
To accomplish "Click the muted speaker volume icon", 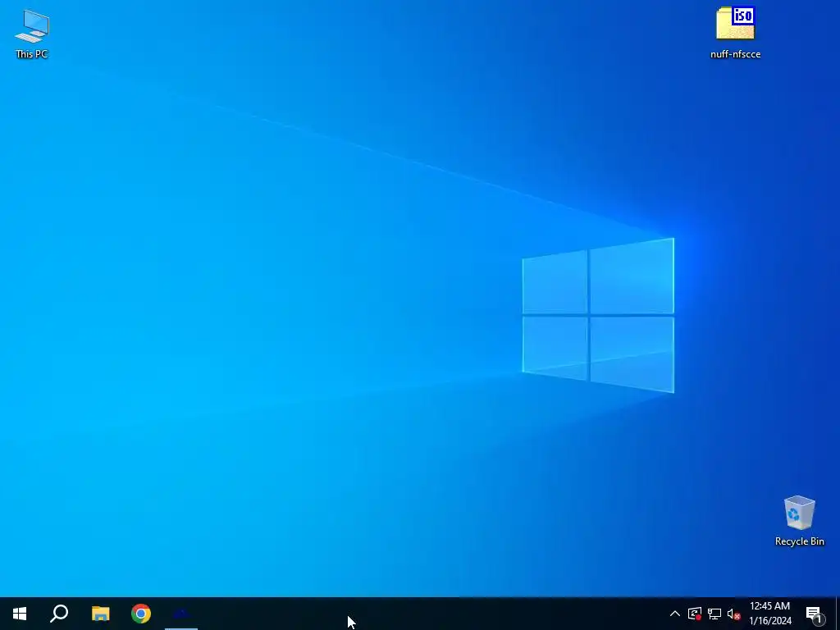I will tap(734, 614).
